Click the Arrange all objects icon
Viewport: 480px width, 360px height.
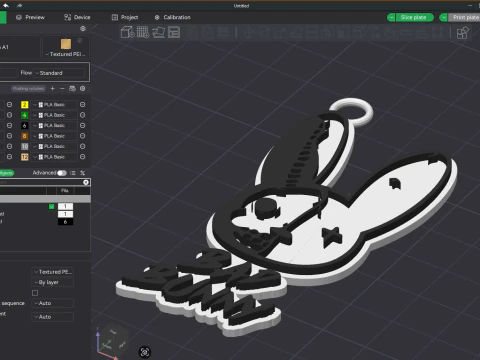174,32
